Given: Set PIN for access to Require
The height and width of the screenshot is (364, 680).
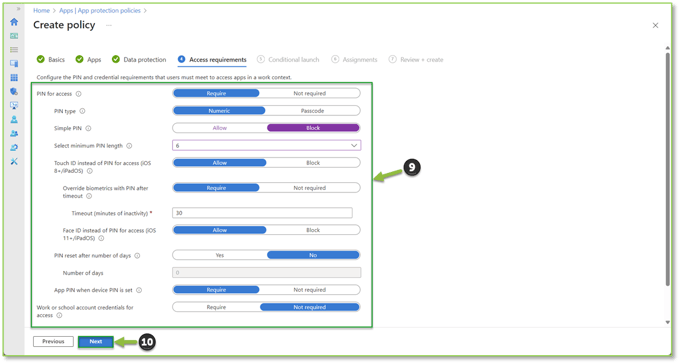Looking at the screenshot, I should pyautogui.click(x=216, y=93).
